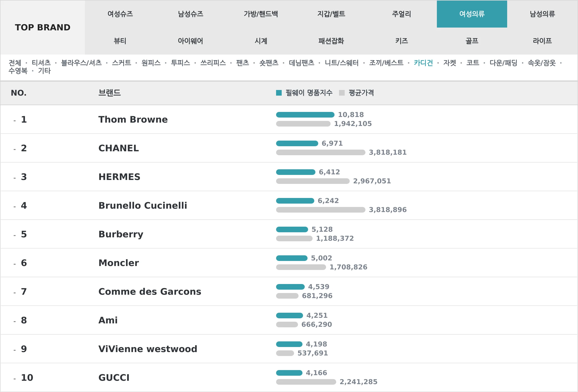The height and width of the screenshot is (392, 578).
Task: Select Comme des Garcons brand
Action: coord(150,292)
